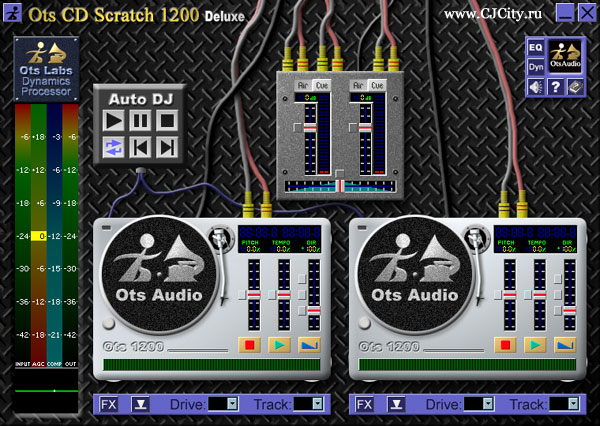Click right deck pitch center reset square
600x426 pixels.
(x=497, y=295)
